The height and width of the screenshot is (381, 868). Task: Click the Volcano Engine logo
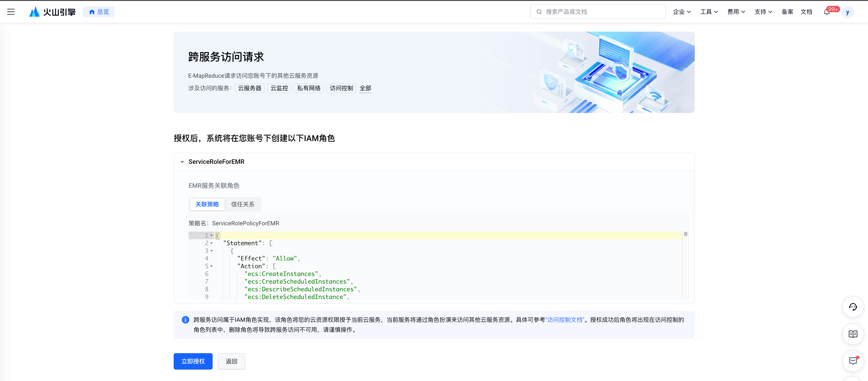[x=52, y=12]
